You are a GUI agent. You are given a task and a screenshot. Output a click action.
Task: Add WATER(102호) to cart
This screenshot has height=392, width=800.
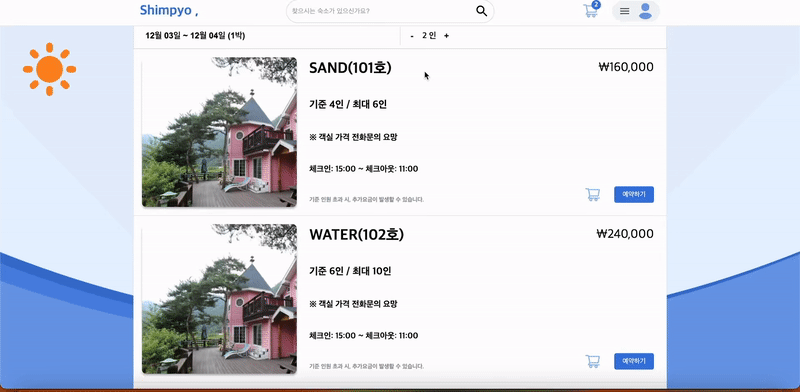(x=592, y=361)
